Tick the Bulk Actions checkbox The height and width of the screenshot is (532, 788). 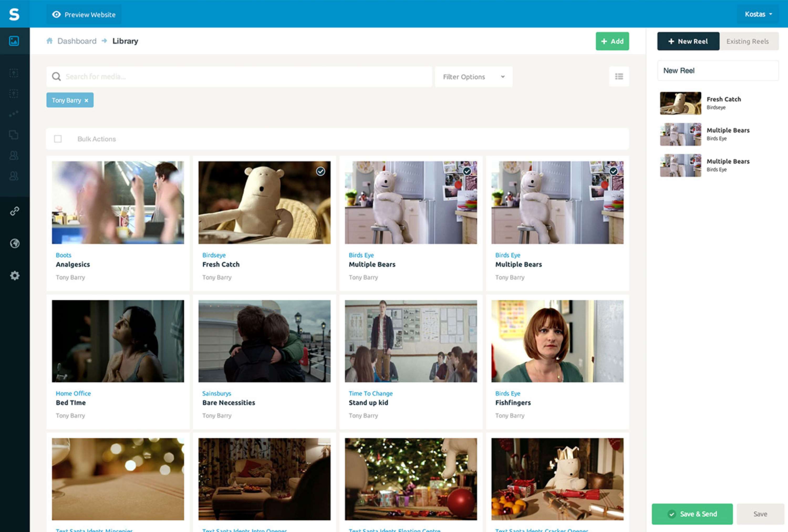58,139
